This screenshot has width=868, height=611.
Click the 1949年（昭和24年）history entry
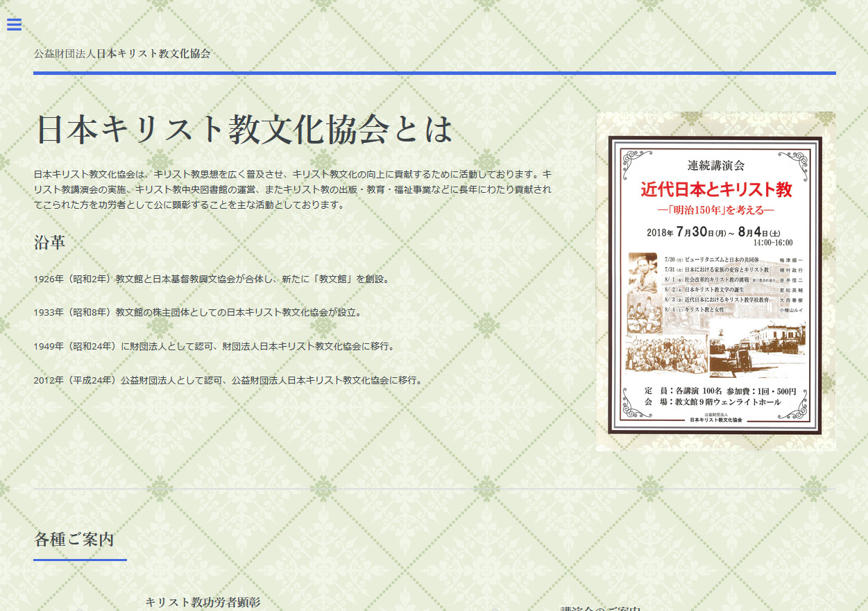click(214, 346)
